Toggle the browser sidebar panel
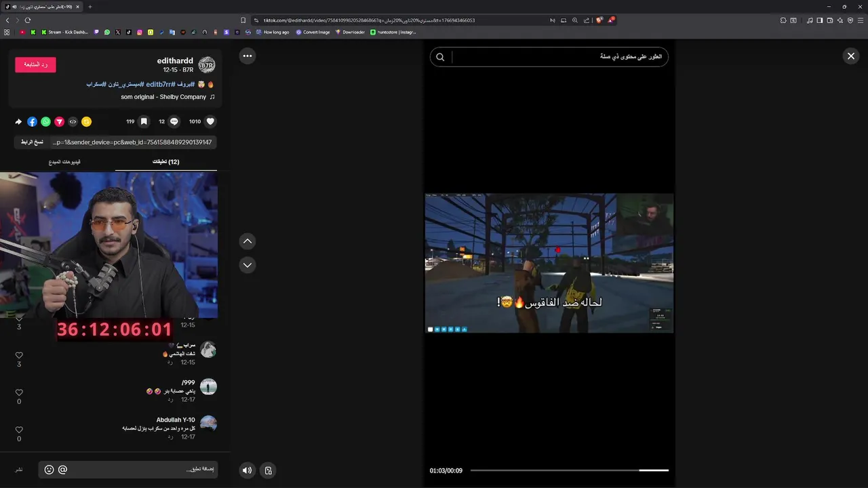Image resolution: width=868 pixels, height=488 pixels. tap(820, 20)
